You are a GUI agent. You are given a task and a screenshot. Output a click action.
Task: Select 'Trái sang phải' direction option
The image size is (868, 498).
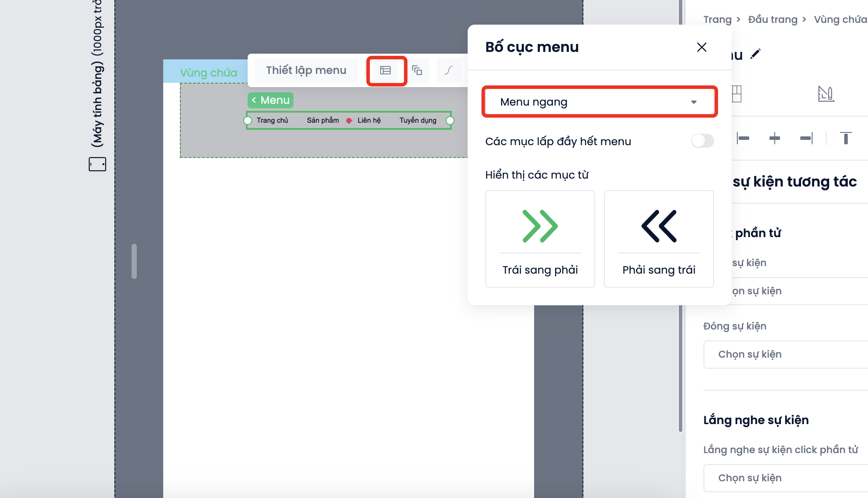[x=540, y=239]
